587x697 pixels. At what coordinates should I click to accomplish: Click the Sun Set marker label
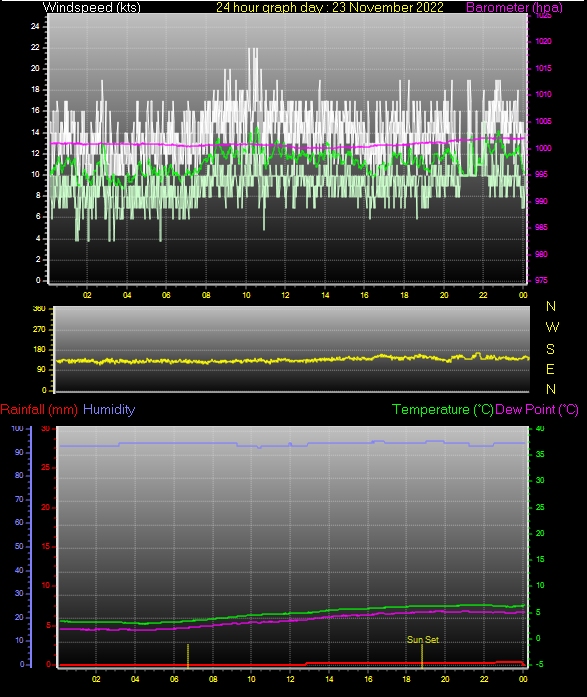423,639
